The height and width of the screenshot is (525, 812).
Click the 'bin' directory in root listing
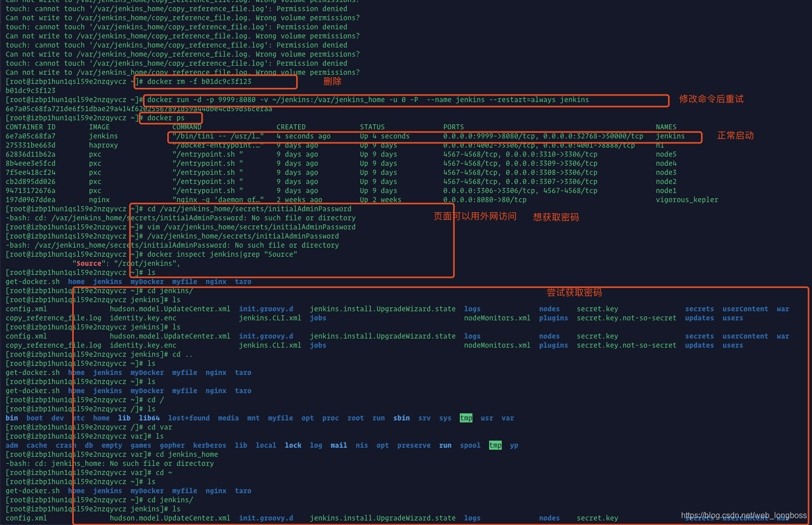tap(12, 418)
